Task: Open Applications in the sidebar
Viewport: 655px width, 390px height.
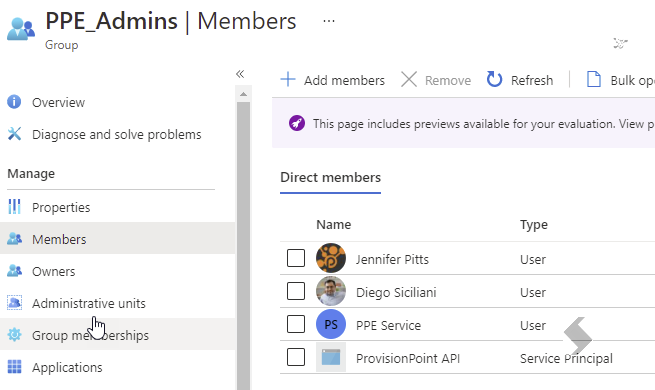Action: pos(67,367)
